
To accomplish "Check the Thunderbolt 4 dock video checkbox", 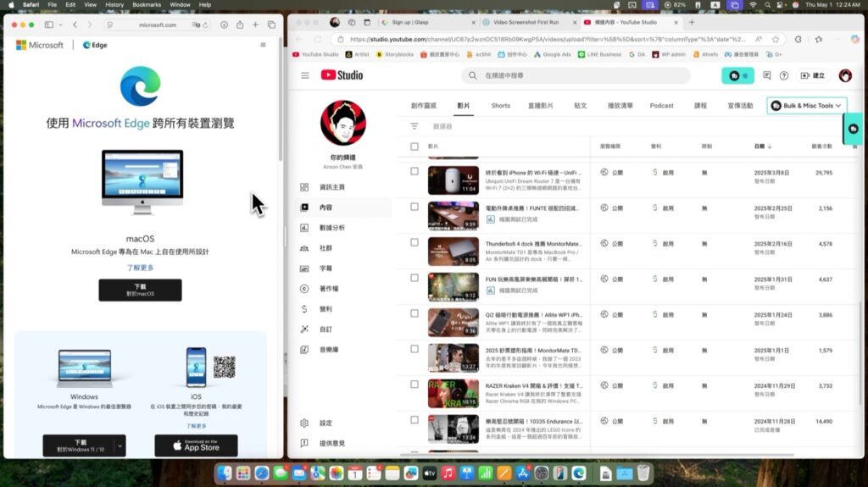I will tap(414, 242).
